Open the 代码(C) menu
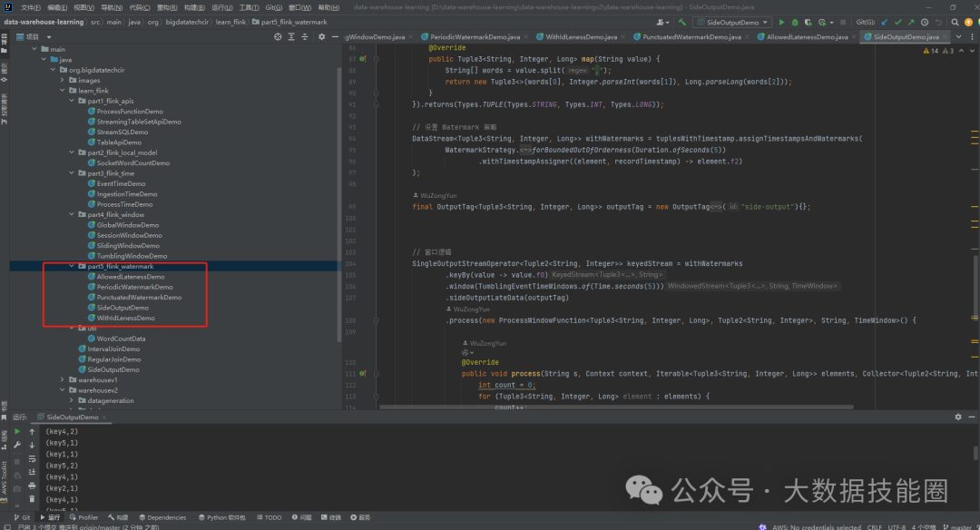 click(x=140, y=7)
